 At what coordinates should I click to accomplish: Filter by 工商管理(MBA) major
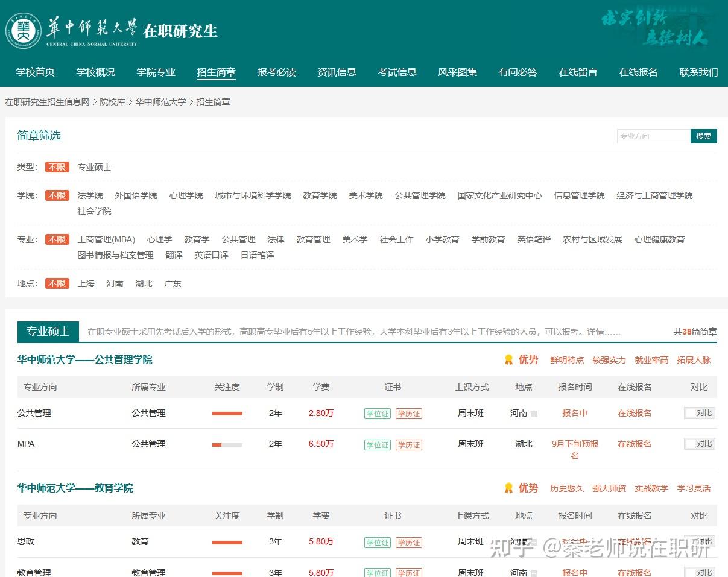pos(107,239)
